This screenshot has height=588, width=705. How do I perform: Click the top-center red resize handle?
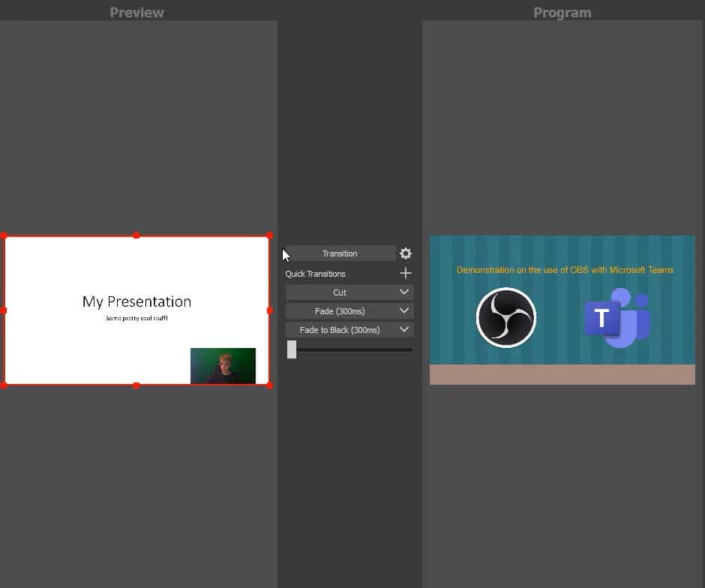click(136, 235)
